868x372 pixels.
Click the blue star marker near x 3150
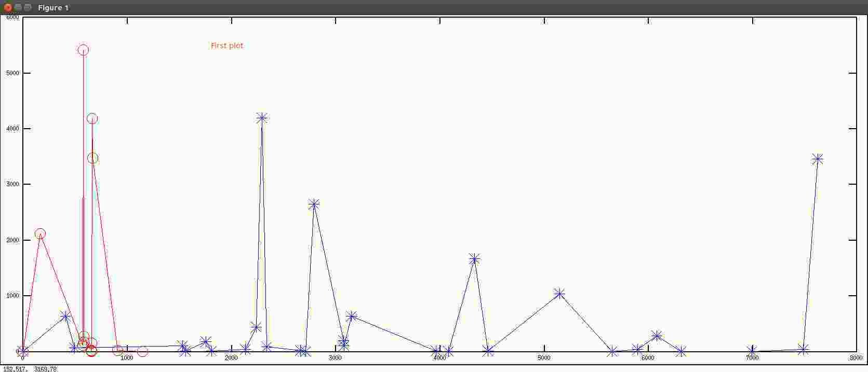[x=352, y=316]
